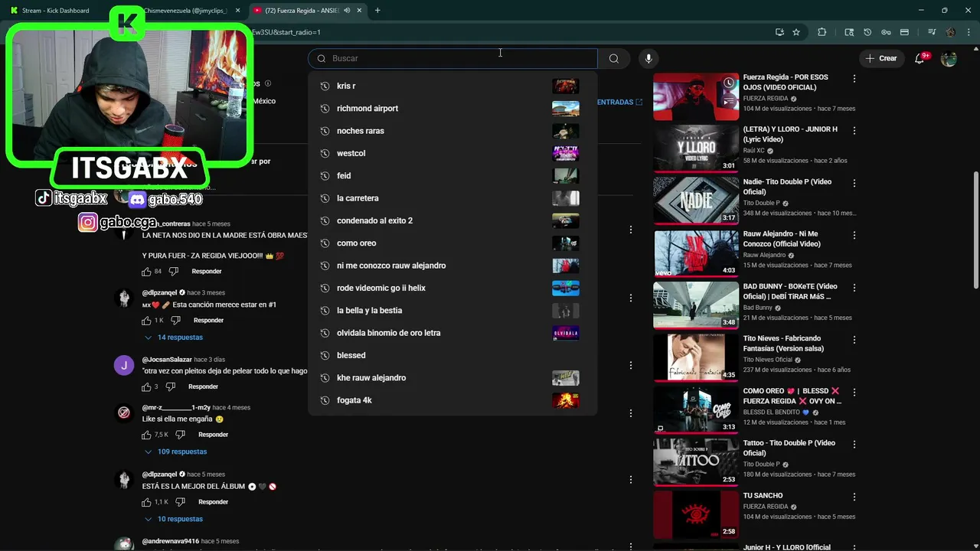Click history clock icon beside 'kris r'

tap(325, 86)
